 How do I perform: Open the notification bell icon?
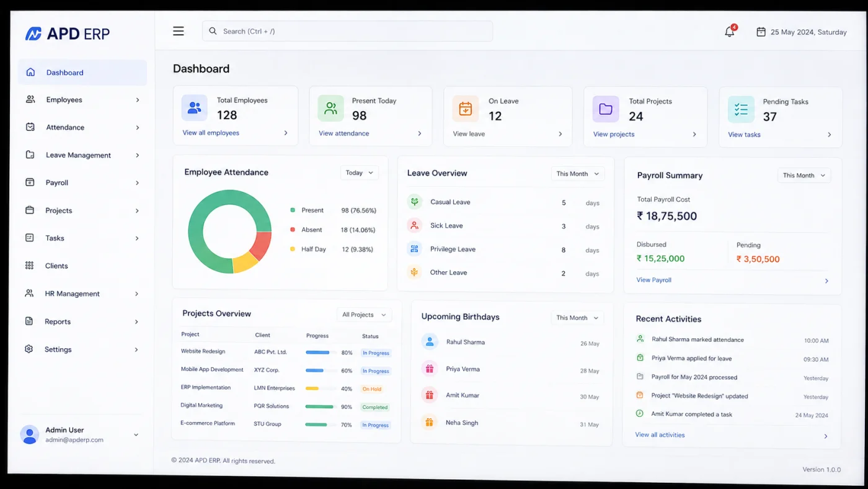coord(730,32)
